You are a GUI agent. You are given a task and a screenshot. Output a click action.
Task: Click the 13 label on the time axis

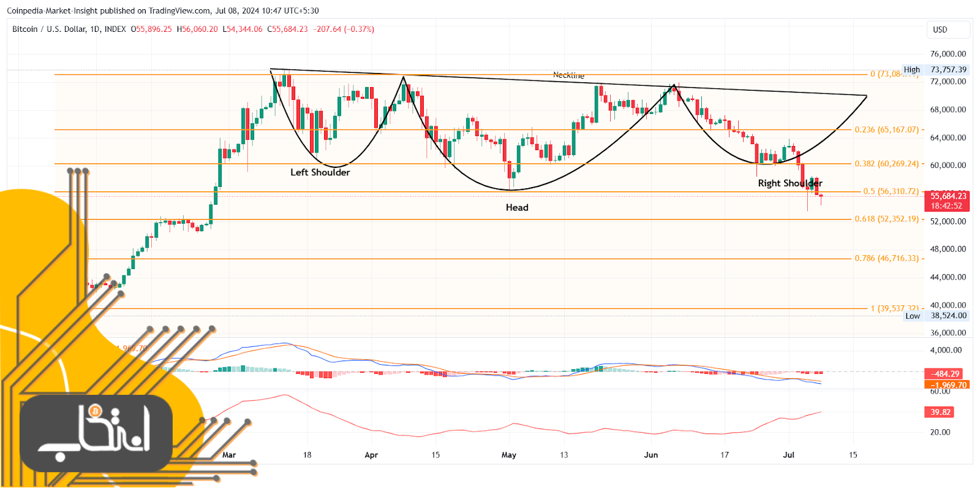563,455
